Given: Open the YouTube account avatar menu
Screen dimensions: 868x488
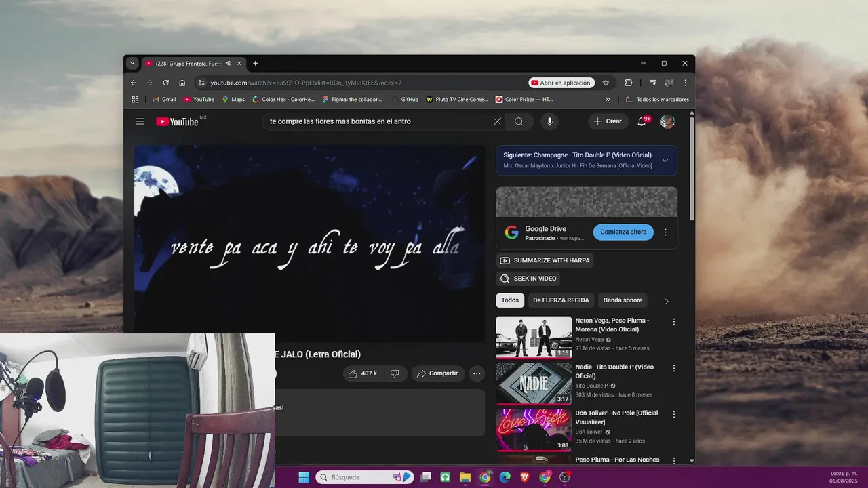Looking at the screenshot, I should (668, 121).
